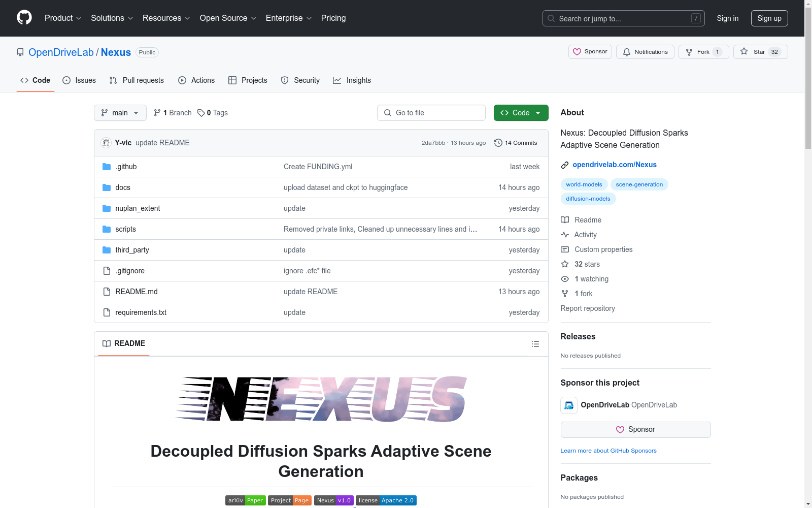This screenshot has width=812, height=508.
Task: Click the docs folder icon
Action: (107, 187)
